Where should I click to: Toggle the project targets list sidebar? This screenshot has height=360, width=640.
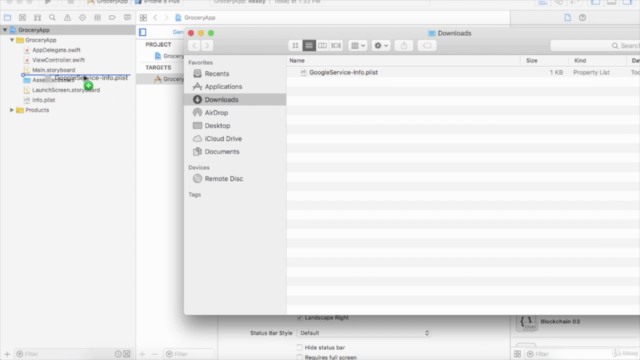tap(142, 32)
